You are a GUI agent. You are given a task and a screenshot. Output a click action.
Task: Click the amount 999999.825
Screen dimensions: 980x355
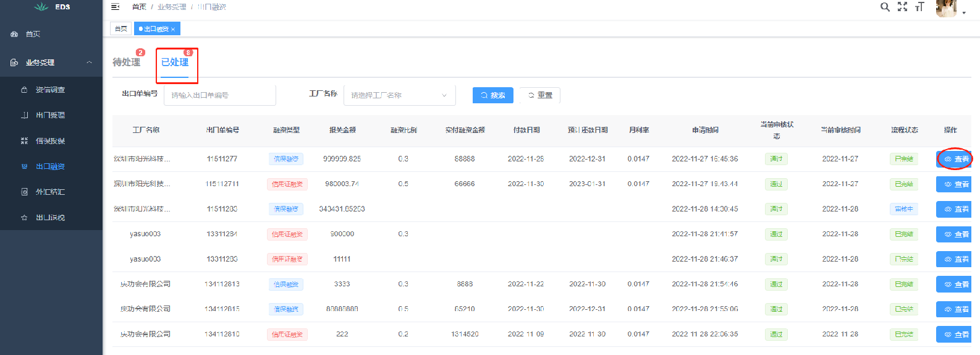click(342, 159)
